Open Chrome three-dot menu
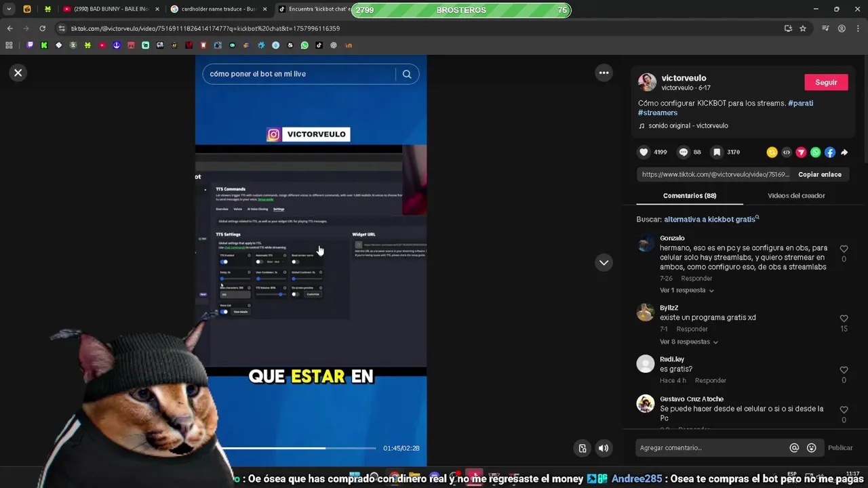868x488 pixels. point(858,28)
